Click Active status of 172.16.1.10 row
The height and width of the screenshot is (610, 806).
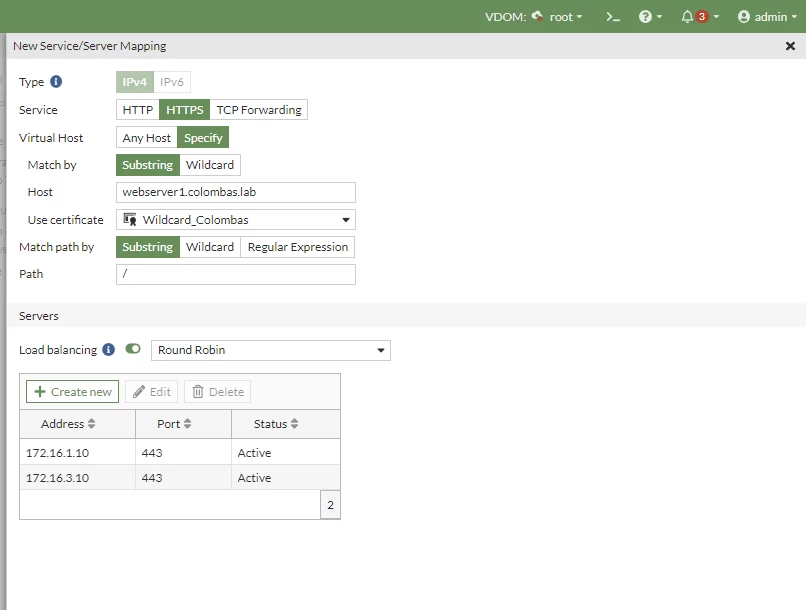click(254, 453)
